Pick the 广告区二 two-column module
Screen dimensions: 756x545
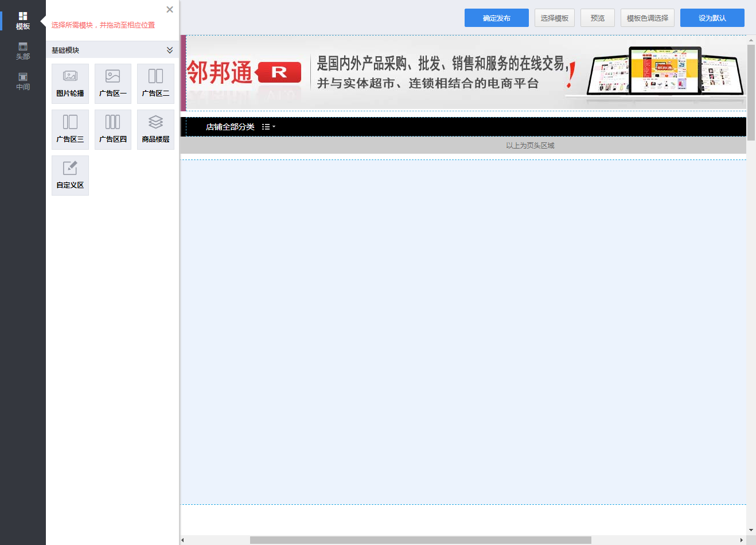[x=155, y=83]
